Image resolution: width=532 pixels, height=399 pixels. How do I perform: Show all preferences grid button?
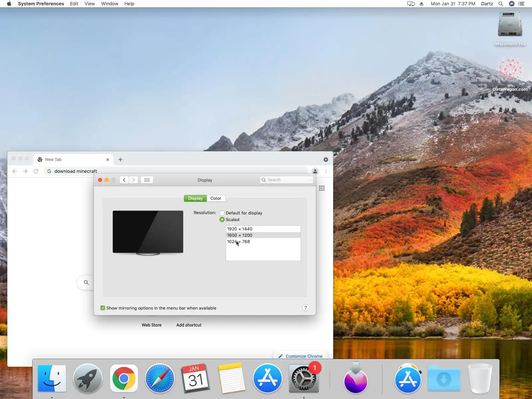point(147,180)
